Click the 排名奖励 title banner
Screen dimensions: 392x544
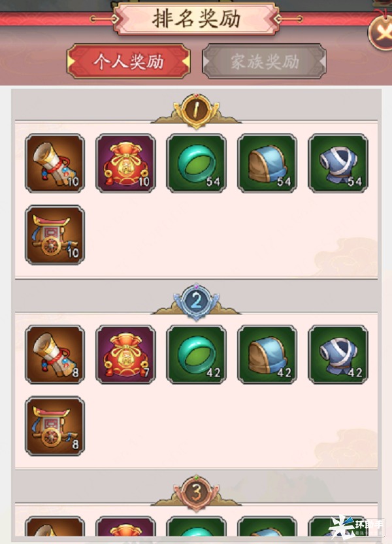[196, 19]
